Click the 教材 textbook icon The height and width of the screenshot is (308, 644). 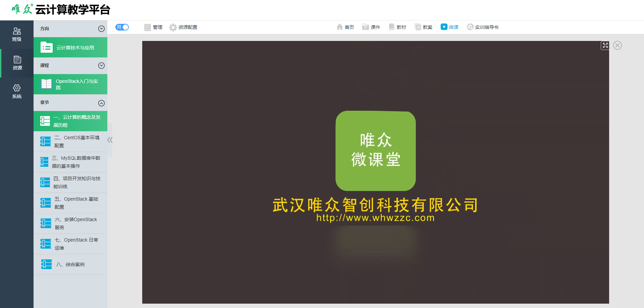tap(391, 27)
